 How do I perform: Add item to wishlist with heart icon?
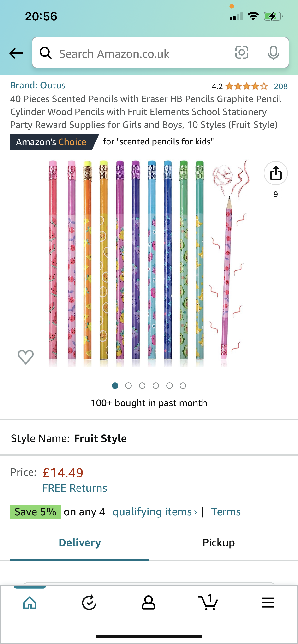click(25, 357)
